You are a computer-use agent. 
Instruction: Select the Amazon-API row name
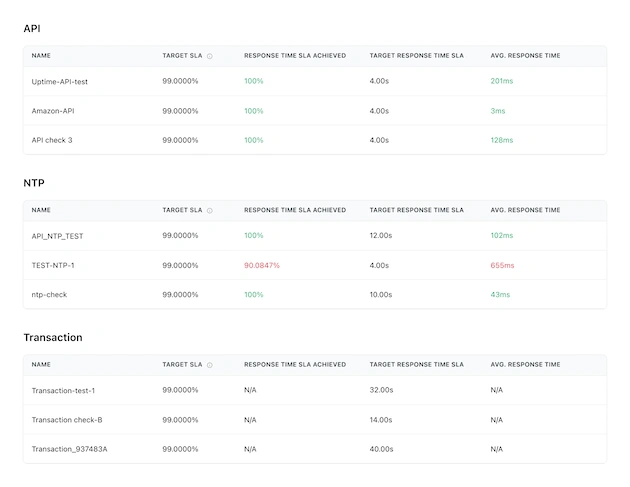coord(54,111)
